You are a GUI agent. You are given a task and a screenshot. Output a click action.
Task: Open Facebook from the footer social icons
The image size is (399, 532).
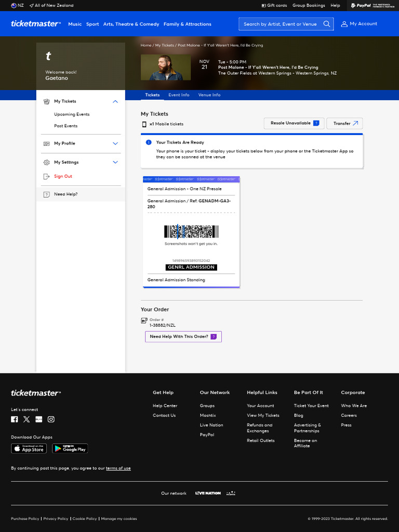pos(14,419)
